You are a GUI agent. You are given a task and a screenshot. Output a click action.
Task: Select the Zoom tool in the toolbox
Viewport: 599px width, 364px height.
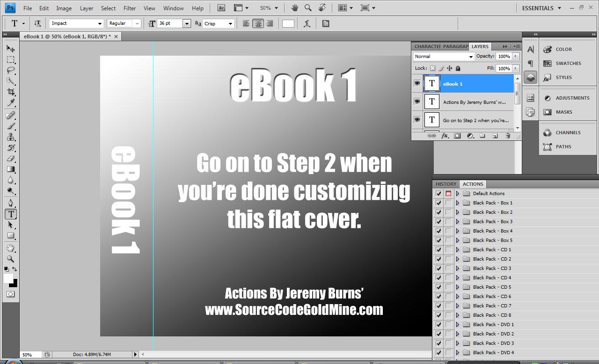tap(11, 259)
